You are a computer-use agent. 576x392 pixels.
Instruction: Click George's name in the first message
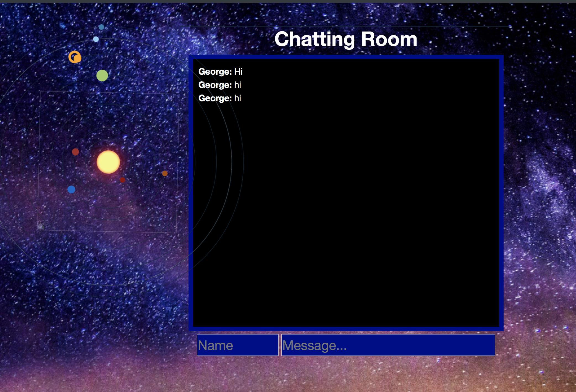point(215,72)
